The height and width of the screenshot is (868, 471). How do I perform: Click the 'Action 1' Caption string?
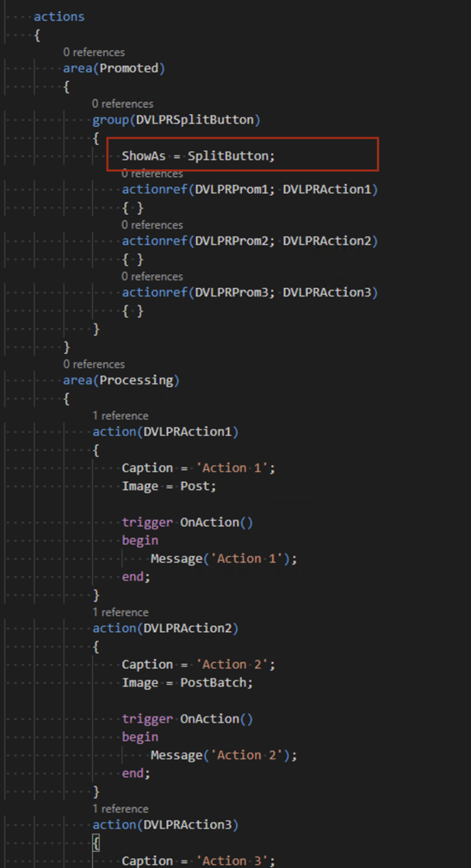pos(234,468)
